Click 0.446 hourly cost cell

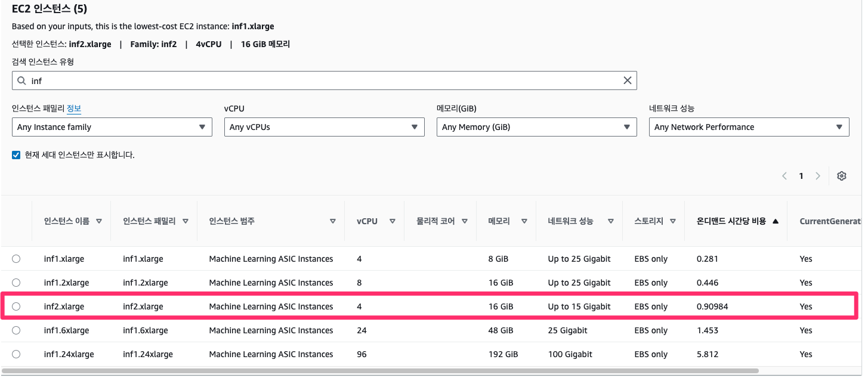pyautogui.click(x=708, y=283)
